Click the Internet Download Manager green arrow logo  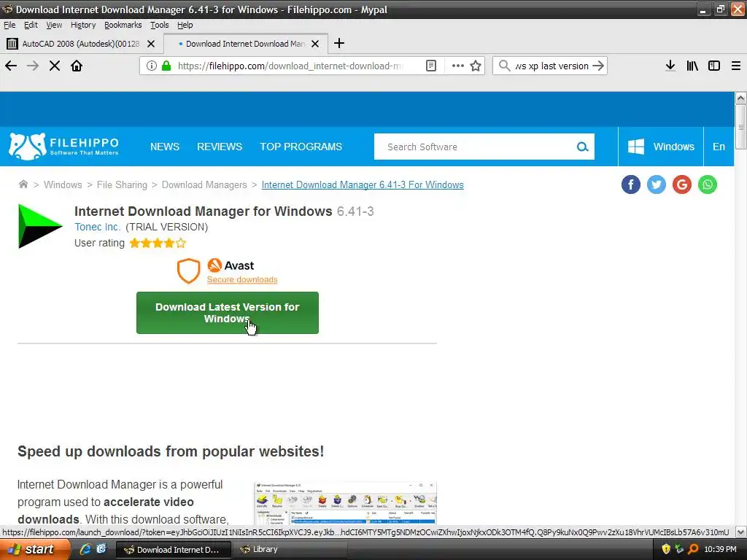40,226
